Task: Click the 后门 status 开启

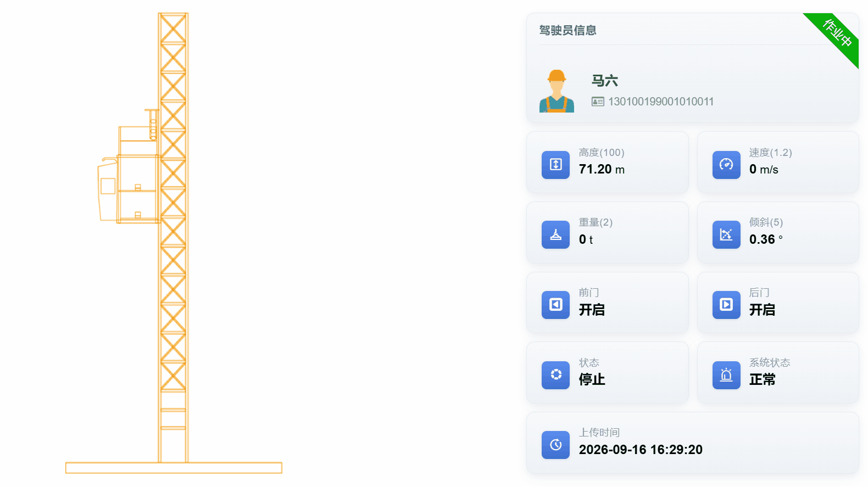Action: [x=763, y=310]
